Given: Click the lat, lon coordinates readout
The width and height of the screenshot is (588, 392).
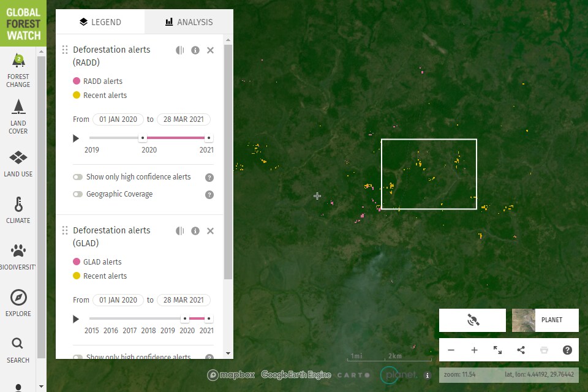Looking at the screenshot, I should (539, 374).
